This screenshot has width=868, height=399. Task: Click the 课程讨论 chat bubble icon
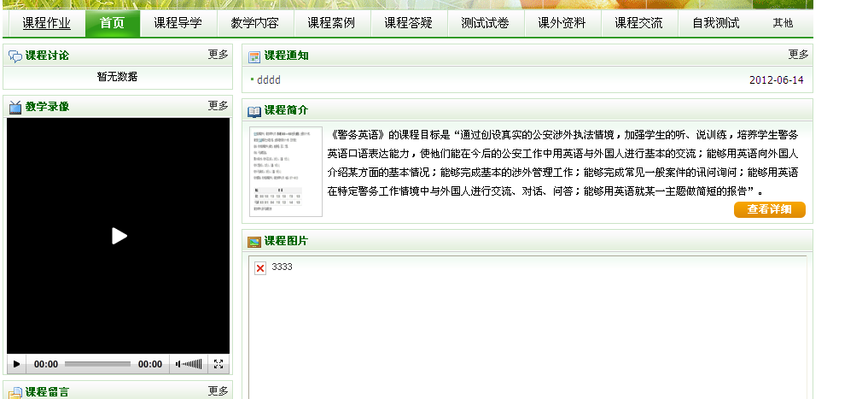(15, 56)
